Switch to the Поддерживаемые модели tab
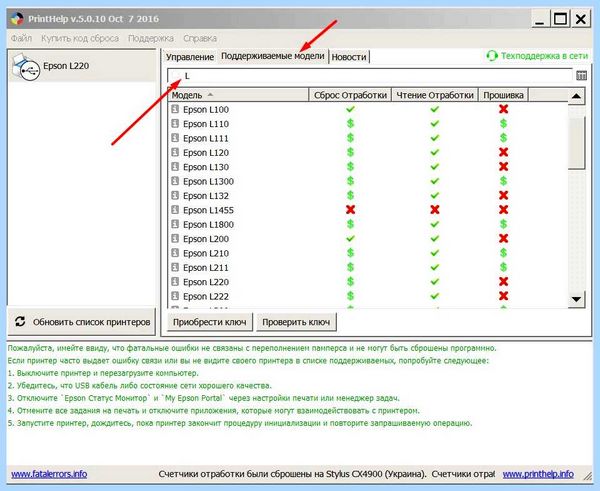The image size is (600, 491). point(272,56)
